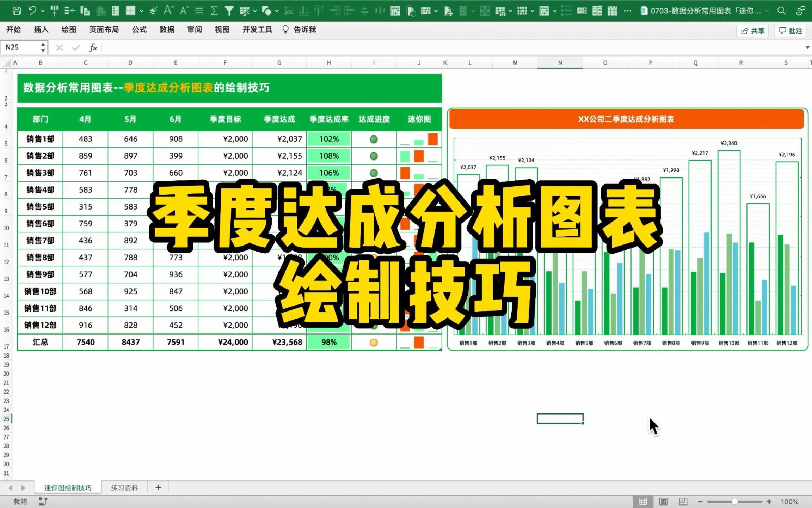Expand the formula bar chevron
The height and width of the screenshot is (508, 812).
807,47
